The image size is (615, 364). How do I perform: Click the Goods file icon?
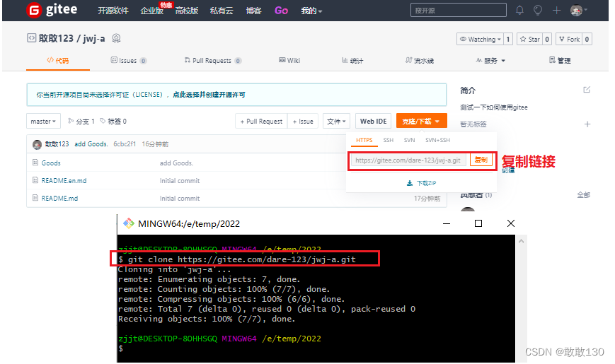coord(35,163)
